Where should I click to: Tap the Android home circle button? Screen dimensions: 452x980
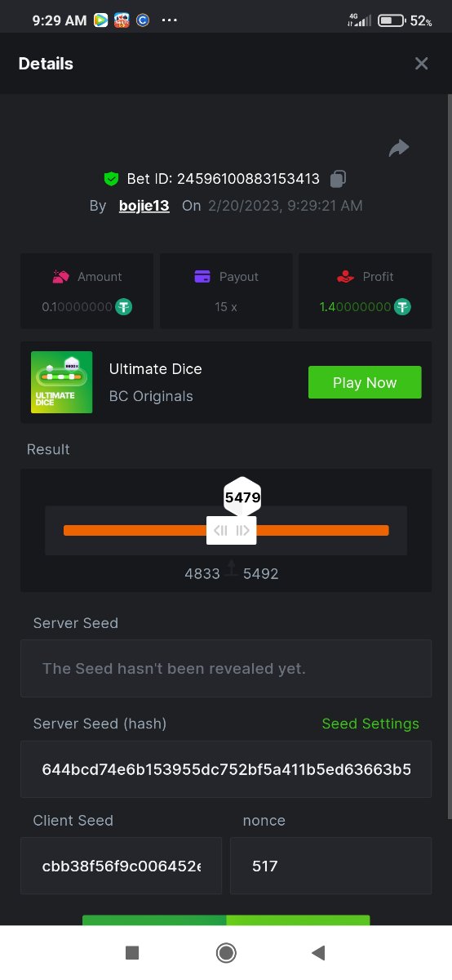pyautogui.click(x=226, y=952)
